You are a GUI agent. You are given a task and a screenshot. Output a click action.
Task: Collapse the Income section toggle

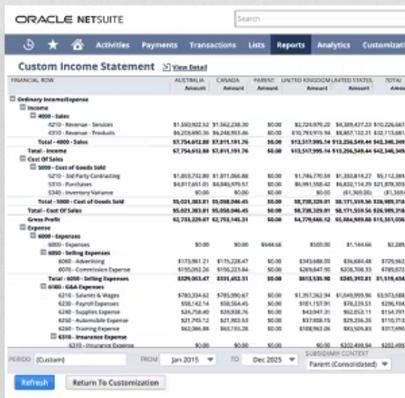(23, 107)
